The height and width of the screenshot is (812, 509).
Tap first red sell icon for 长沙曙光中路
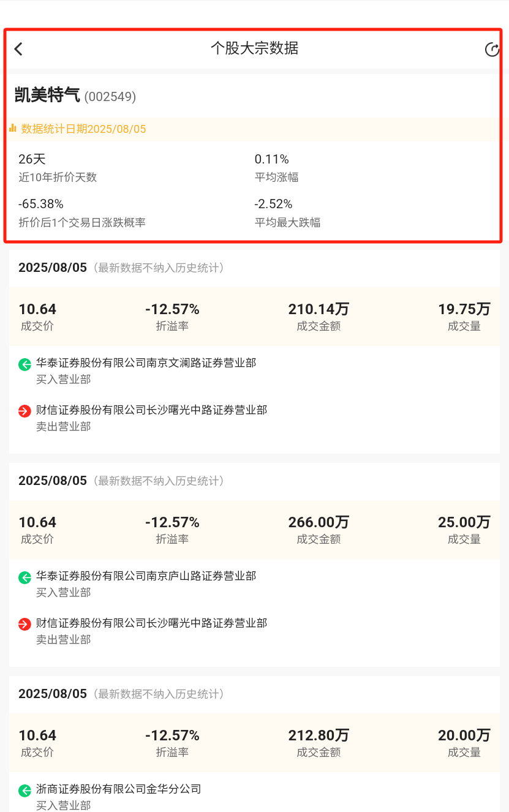tap(25, 412)
